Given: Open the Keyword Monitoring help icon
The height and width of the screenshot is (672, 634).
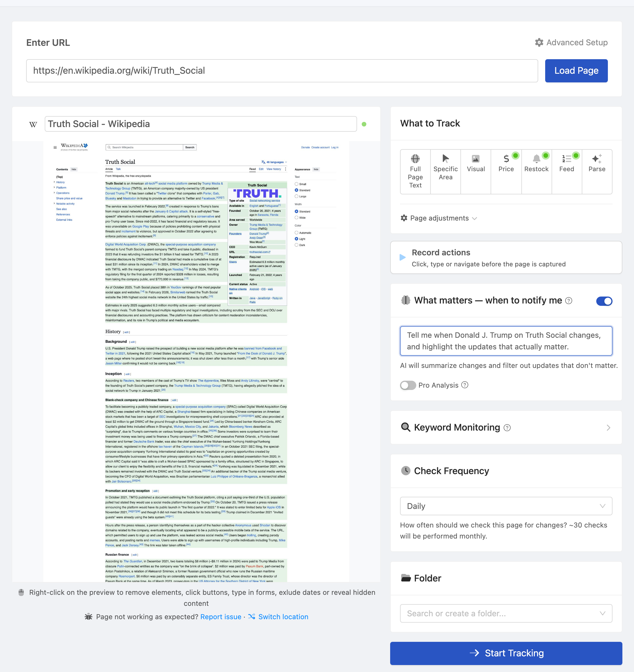Looking at the screenshot, I should coord(507,428).
